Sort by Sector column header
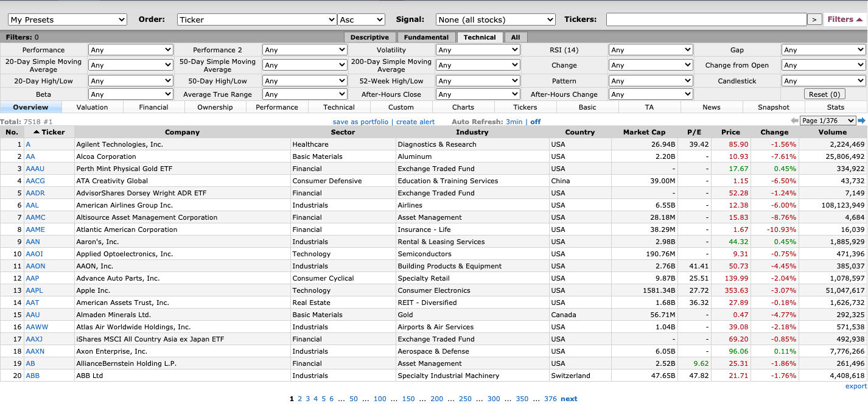Image resolution: width=868 pixels, height=406 pixels. coord(343,132)
